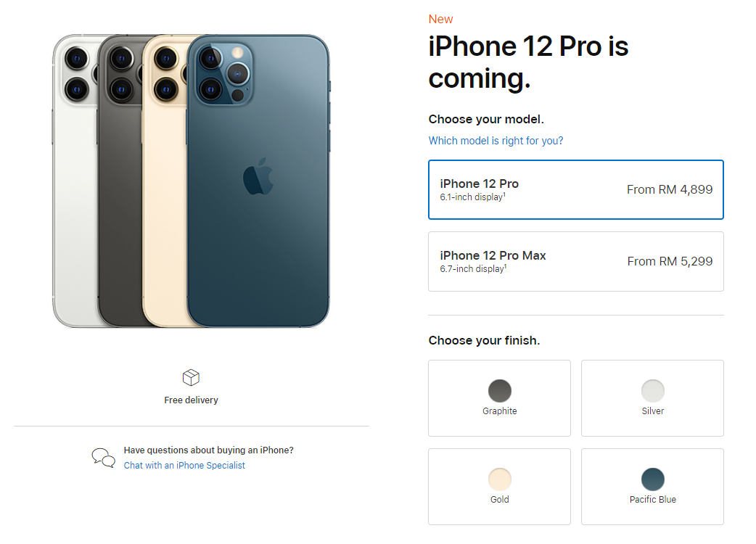Click the gold iPhone in product image
This screenshot has height=544, width=756.
(x=164, y=181)
